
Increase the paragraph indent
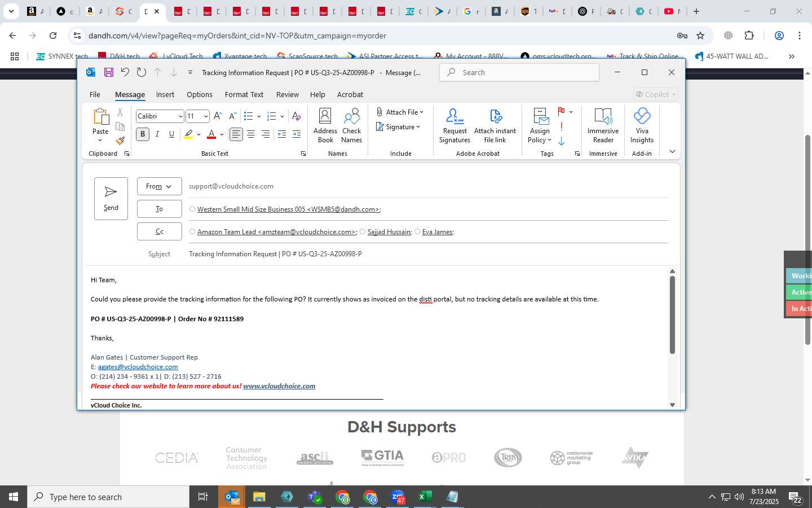point(297,134)
